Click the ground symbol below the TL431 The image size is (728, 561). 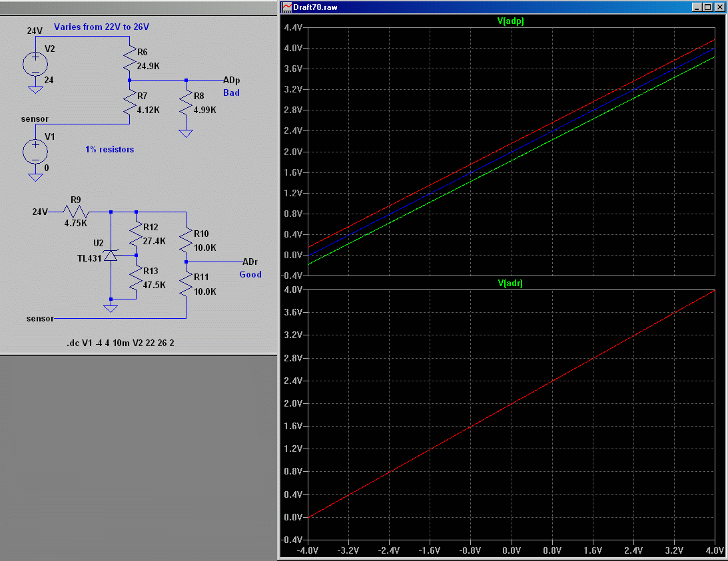tap(111, 308)
